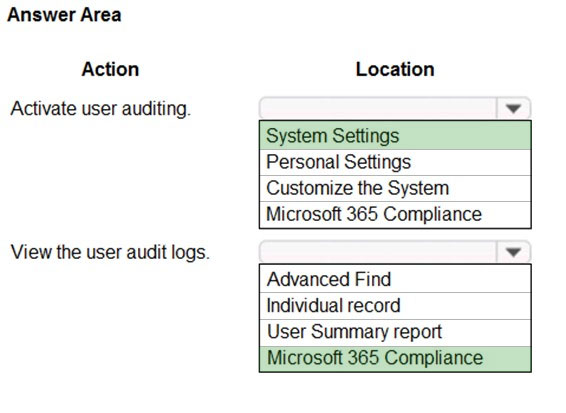The width and height of the screenshot is (566, 413).
Task: Expand the View user audit logs dropdown arrow
Action: pyautogui.click(x=513, y=252)
